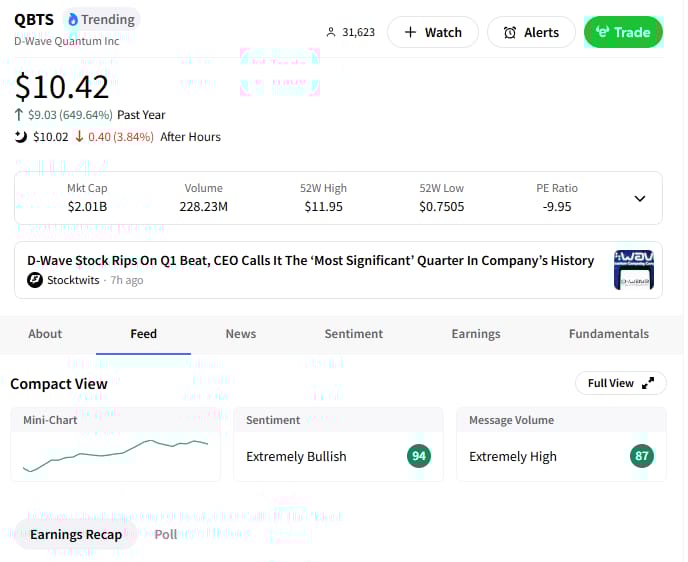This screenshot has height=562, width=688.
Task: Click the Mkt Cap $2.01B value
Action: 87,207
